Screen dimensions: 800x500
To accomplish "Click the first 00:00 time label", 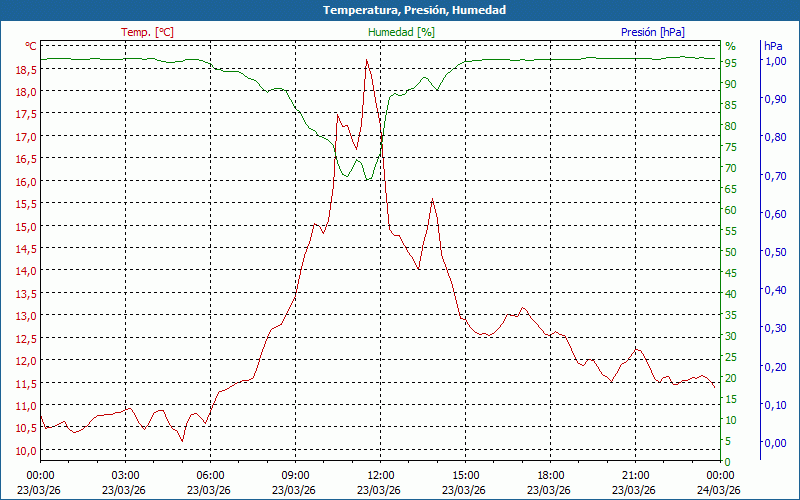I will [40, 475].
